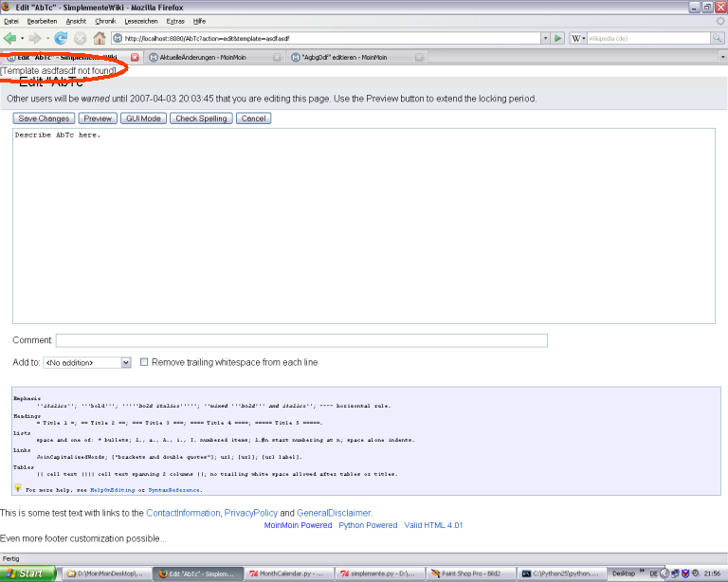Open the address bar URL history dropdown
Image resolution: width=728 pixels, height=582 pixels.
(x=544, y=38)
